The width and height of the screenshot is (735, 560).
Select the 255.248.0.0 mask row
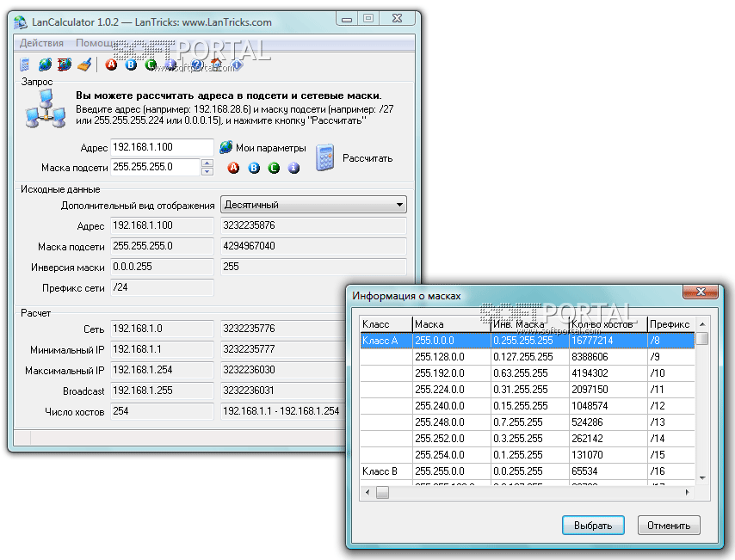528,422
